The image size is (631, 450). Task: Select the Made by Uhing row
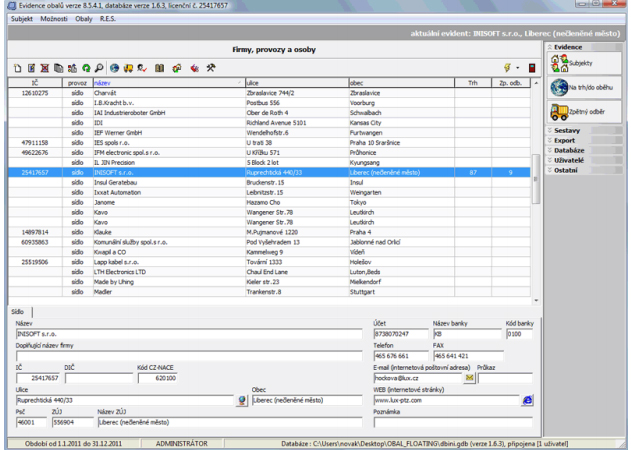click(x=269, y=282)
